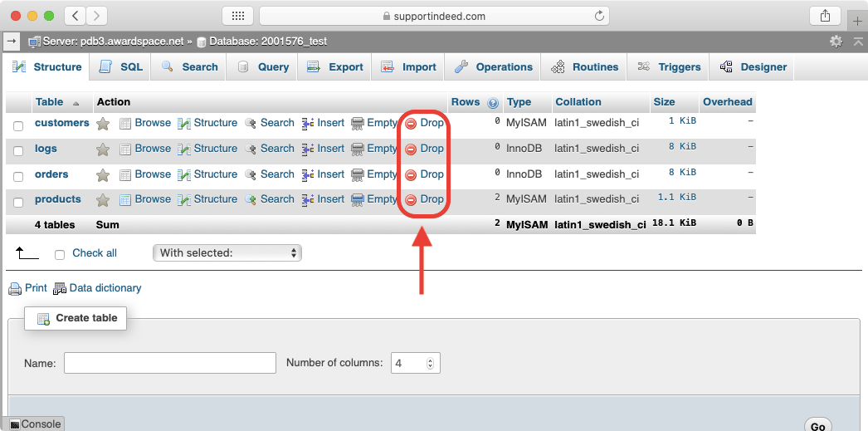Click the Insert icon for products table
This screenshot has width=868, height=431.
307,200
